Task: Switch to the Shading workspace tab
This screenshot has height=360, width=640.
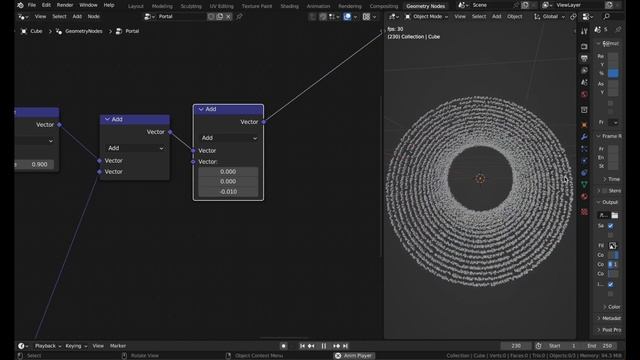Action: point(289,6)
